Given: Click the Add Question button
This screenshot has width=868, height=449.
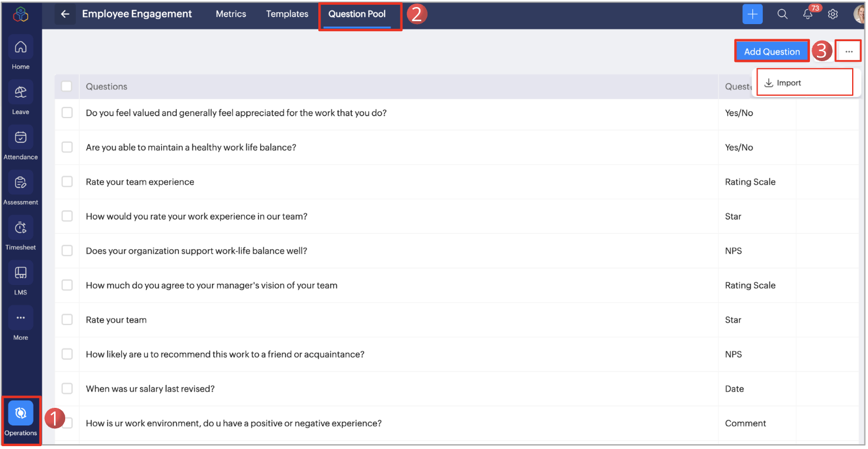Looking at the screenshot, I should 772,52.
